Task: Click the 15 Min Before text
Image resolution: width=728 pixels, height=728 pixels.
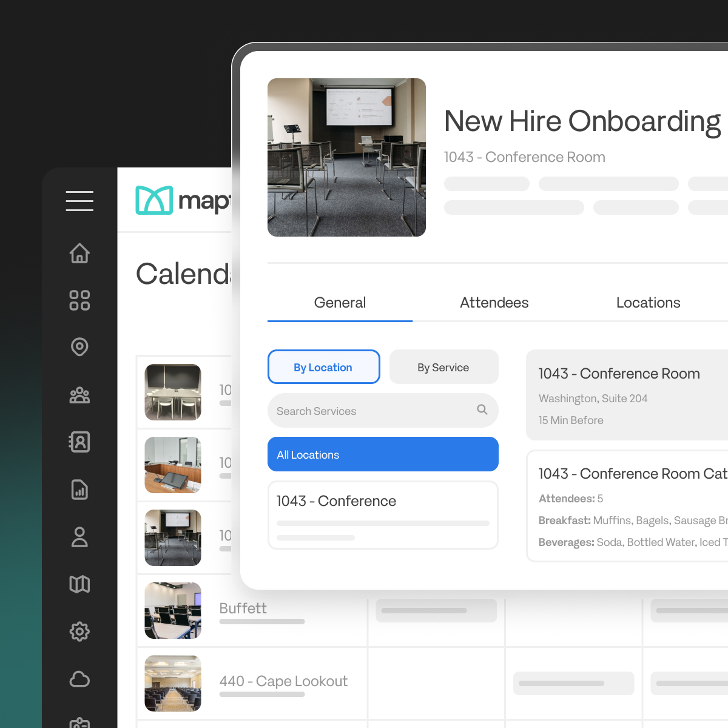Action: (x=571, y=420)
